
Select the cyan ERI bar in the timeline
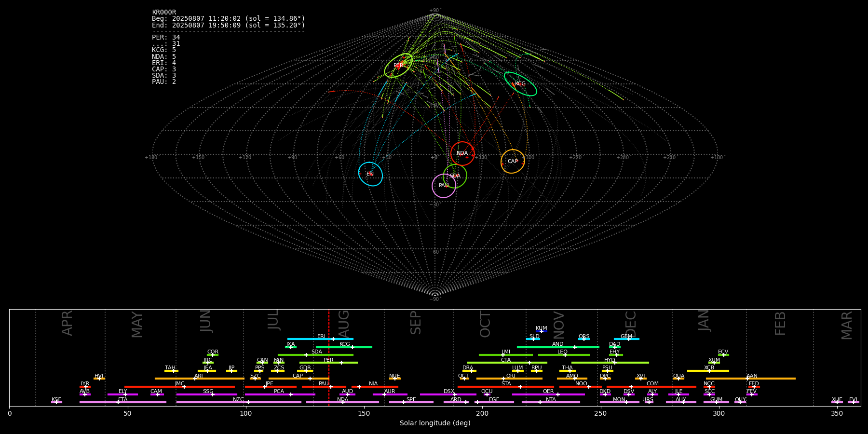pyautogui.click(x=320, y=339)
